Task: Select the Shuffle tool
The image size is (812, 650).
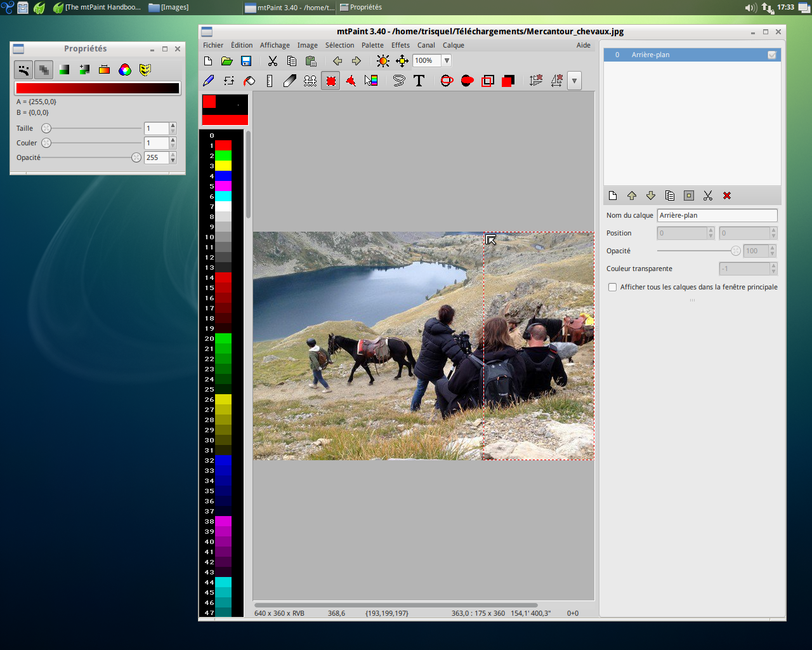Action: click(229, 81)
